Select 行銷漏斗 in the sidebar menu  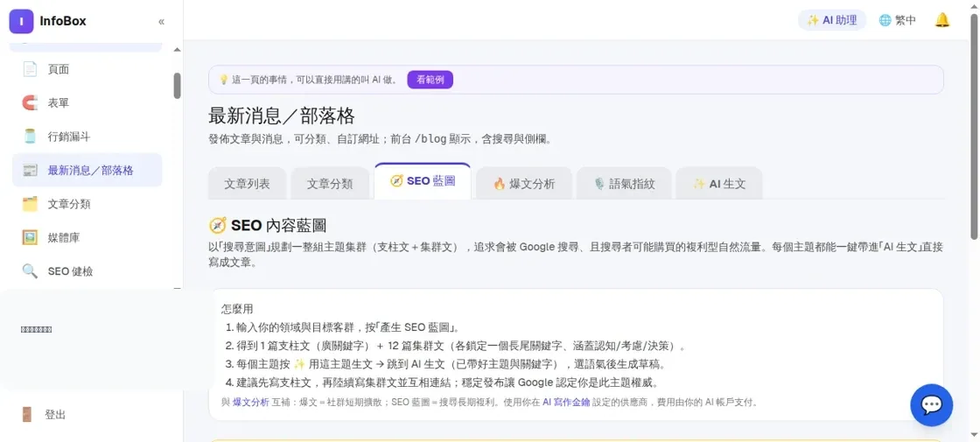pyautogui.click(x=69, y=137)
